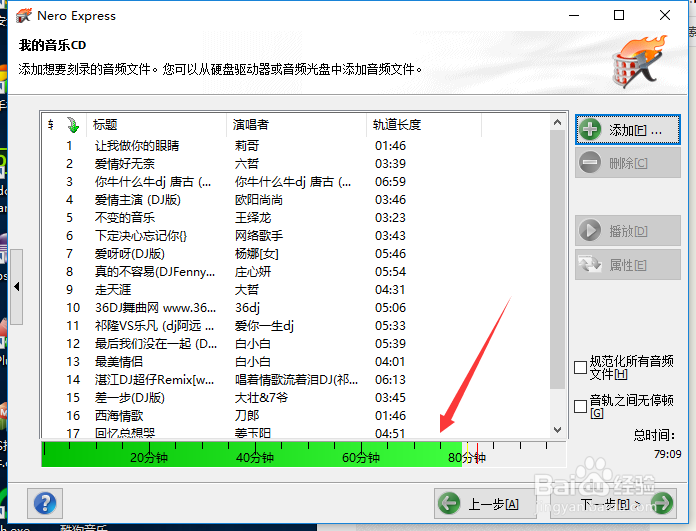Select track 湛江DJ超仔Remix

154,380
